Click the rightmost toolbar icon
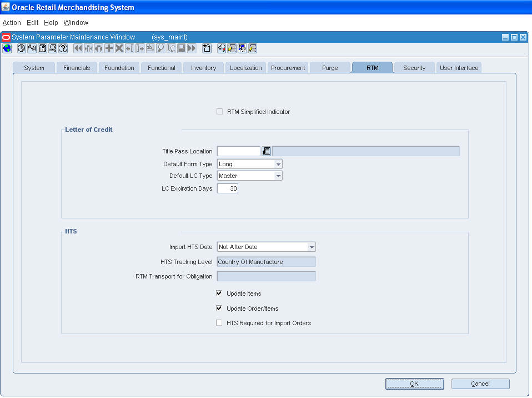532x398 pixels. 253,48
